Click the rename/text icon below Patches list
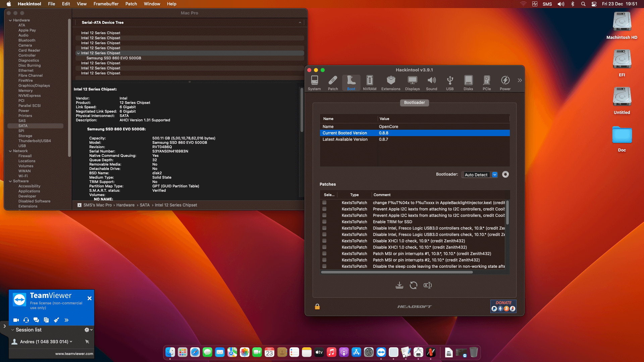Viewport: 644px width, 362px height. [428, 285]
